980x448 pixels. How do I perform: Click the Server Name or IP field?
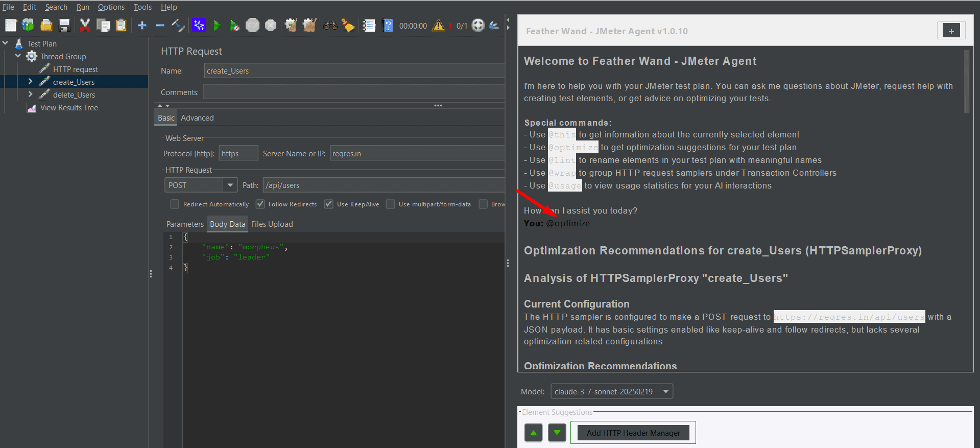(x=416, y=153)
